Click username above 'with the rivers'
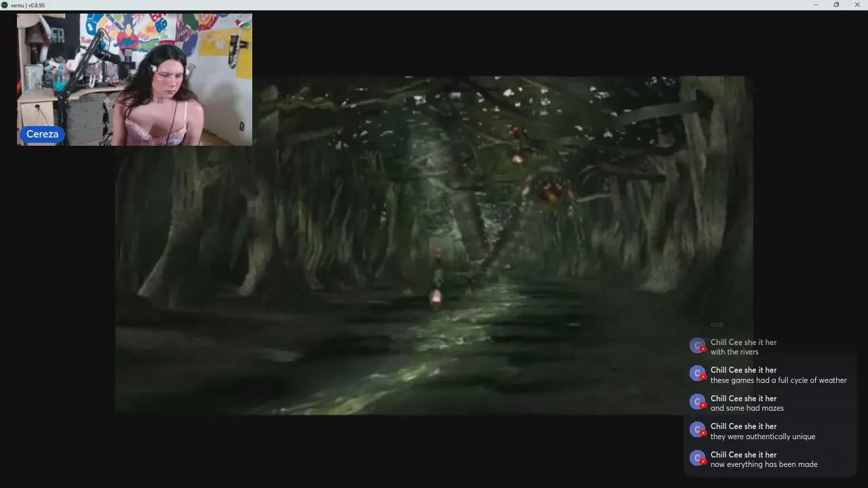 743,342
